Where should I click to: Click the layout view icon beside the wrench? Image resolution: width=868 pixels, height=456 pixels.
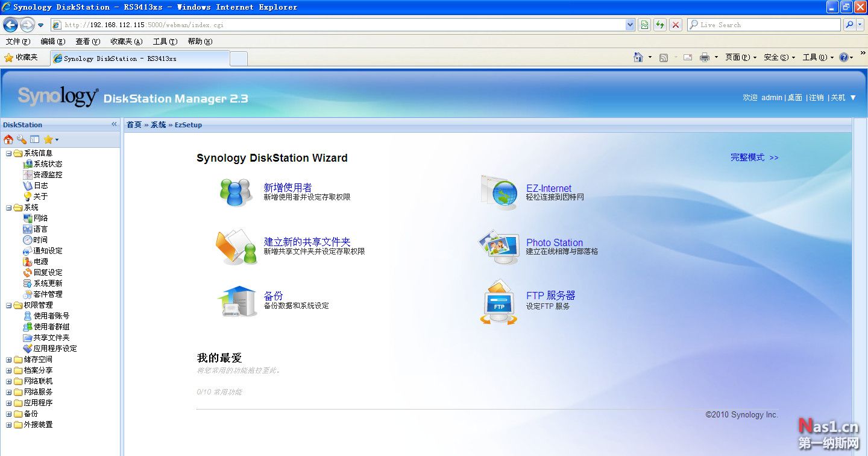click(35, 139)
